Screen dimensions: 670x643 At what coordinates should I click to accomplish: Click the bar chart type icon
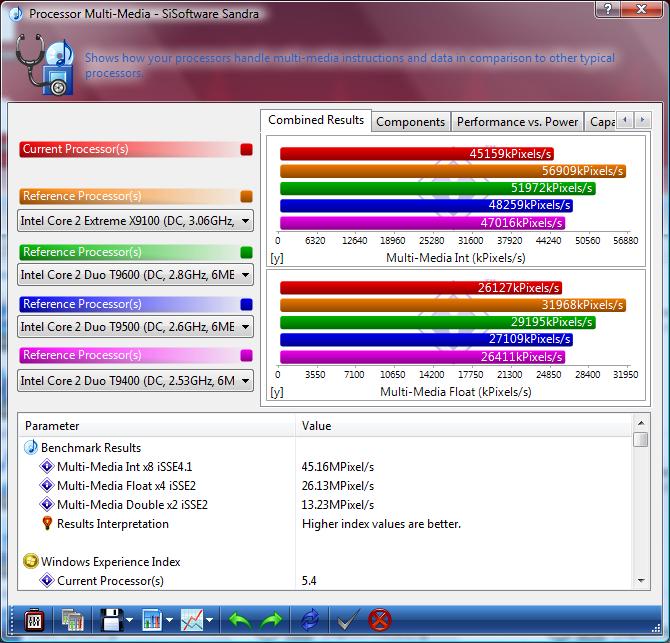coord(152,620)
